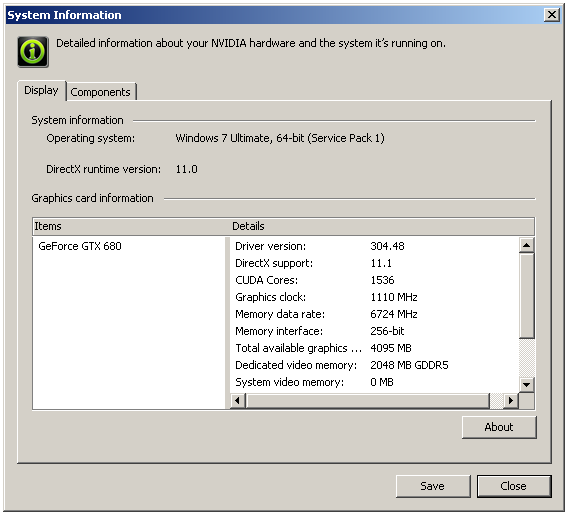The width and height of the screenshot is (568, 517).
Task: Click the 6724 MHz value
Action: [x=394, y=314]
